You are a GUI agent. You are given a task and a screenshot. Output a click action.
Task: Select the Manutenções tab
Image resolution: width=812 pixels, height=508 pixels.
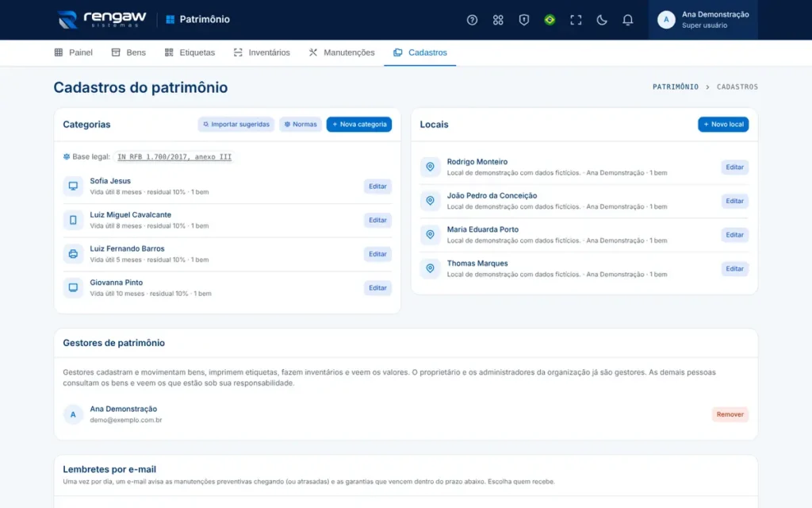point(342,52)
